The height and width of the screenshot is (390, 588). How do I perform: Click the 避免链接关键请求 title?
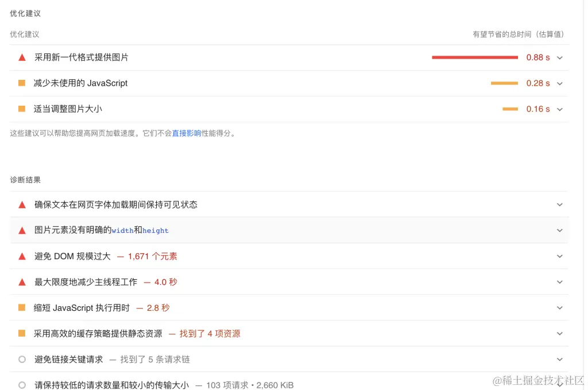click(69, 359)
